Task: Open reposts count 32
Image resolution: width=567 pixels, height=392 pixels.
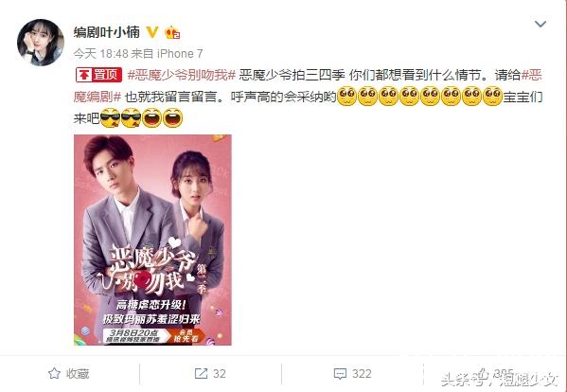Action: pos(220,374)
